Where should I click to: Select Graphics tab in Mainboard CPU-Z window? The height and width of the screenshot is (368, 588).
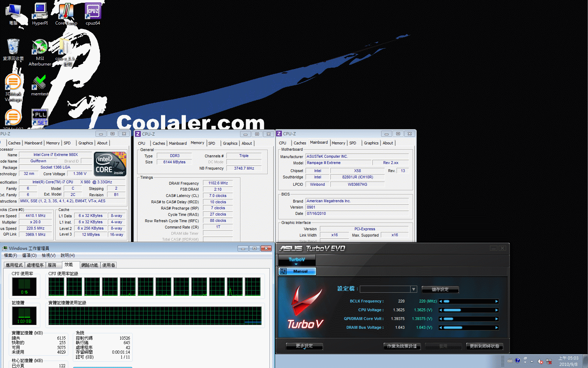click(x=371, y=143)
